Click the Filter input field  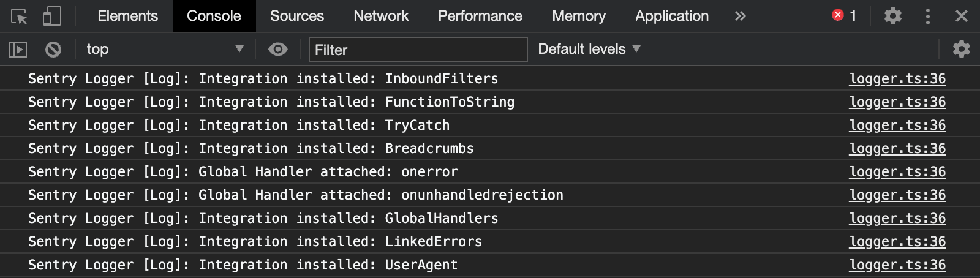click(x=418, y=50)
